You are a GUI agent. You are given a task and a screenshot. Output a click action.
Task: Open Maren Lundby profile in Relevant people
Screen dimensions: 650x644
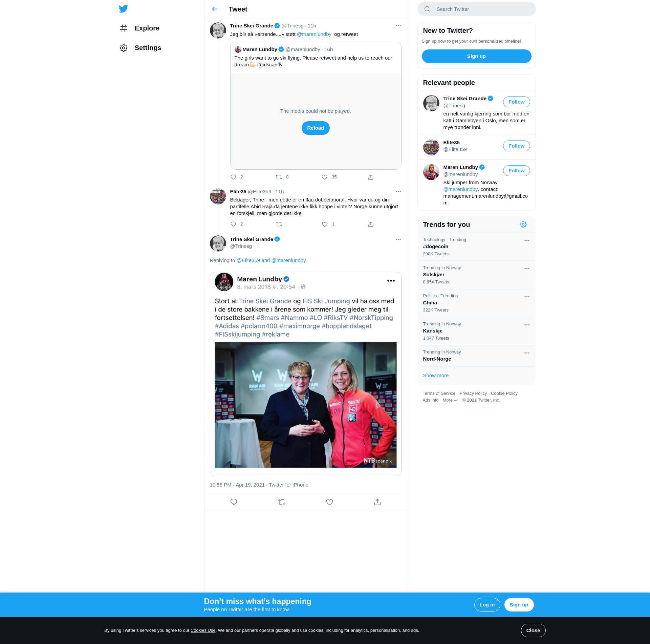point(460,167)
